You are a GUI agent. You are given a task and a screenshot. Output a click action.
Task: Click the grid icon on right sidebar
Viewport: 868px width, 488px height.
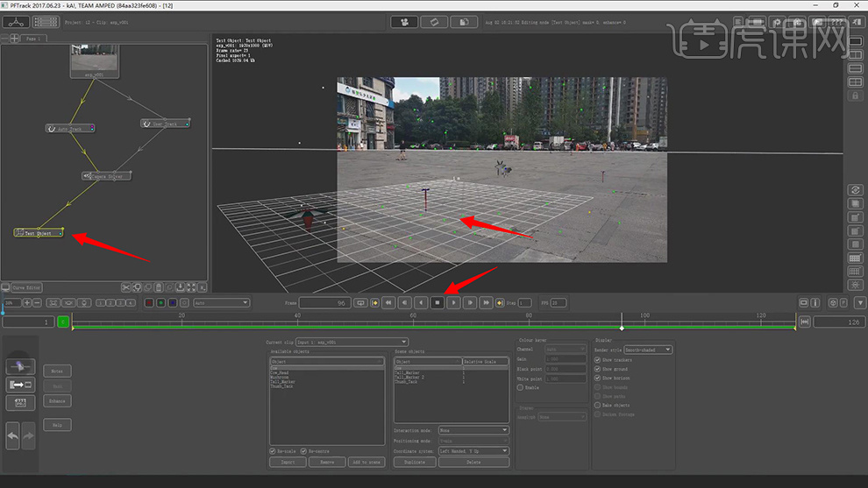tap(855, 258)
